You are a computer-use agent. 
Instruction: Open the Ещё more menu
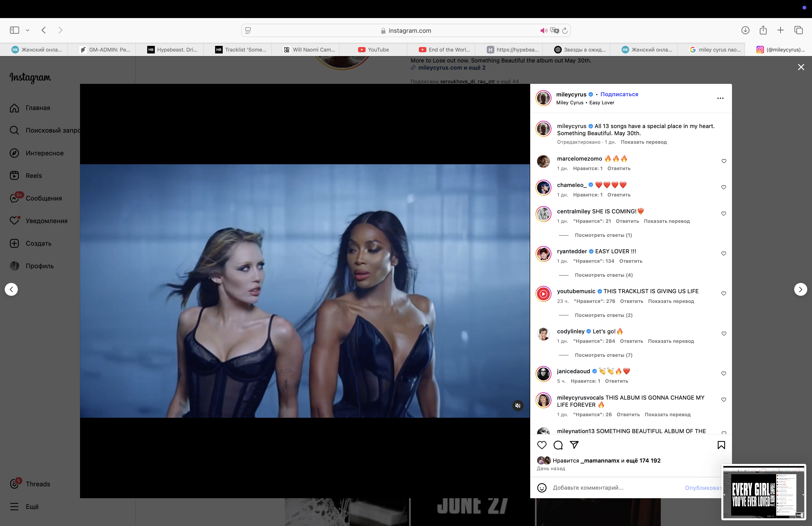(x=24, y=507)
